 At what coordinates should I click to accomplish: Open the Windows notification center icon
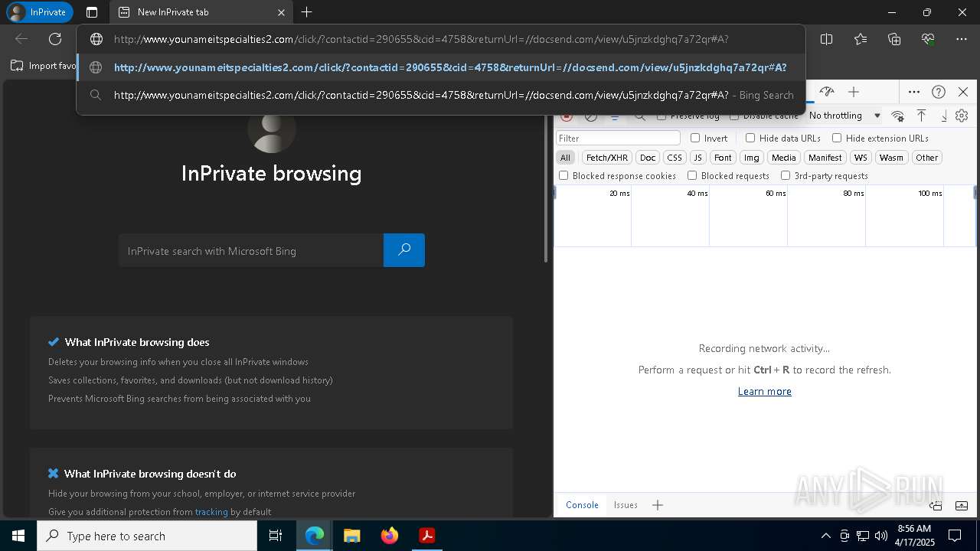pyautogui.click(x=955, y=536)
